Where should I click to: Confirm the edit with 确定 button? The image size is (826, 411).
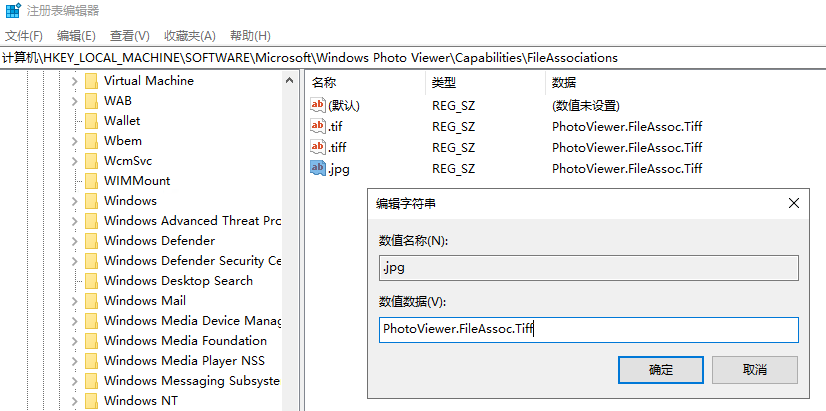661,369
